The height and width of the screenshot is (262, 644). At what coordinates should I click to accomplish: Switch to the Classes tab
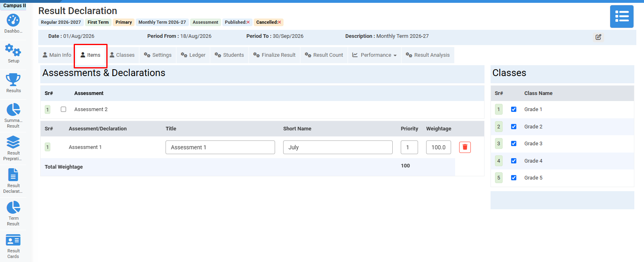(122, 55)
